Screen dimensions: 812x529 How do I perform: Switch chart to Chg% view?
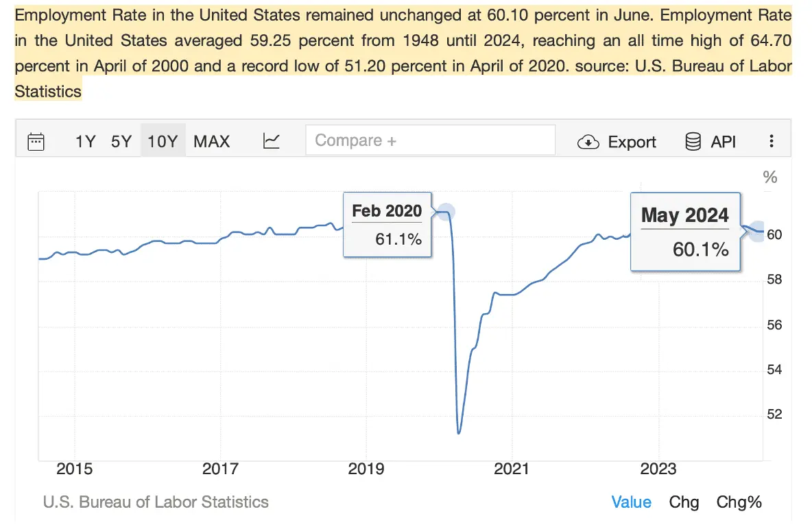tap(739, 502)
